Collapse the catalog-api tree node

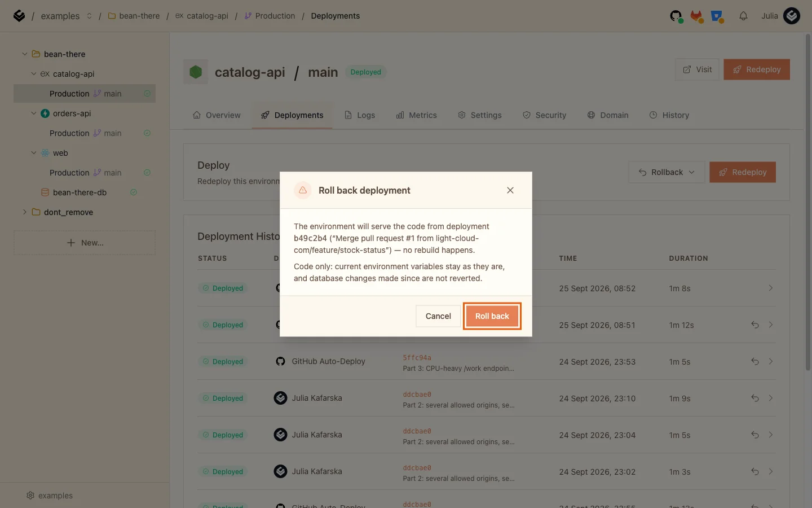click(34, 74)
